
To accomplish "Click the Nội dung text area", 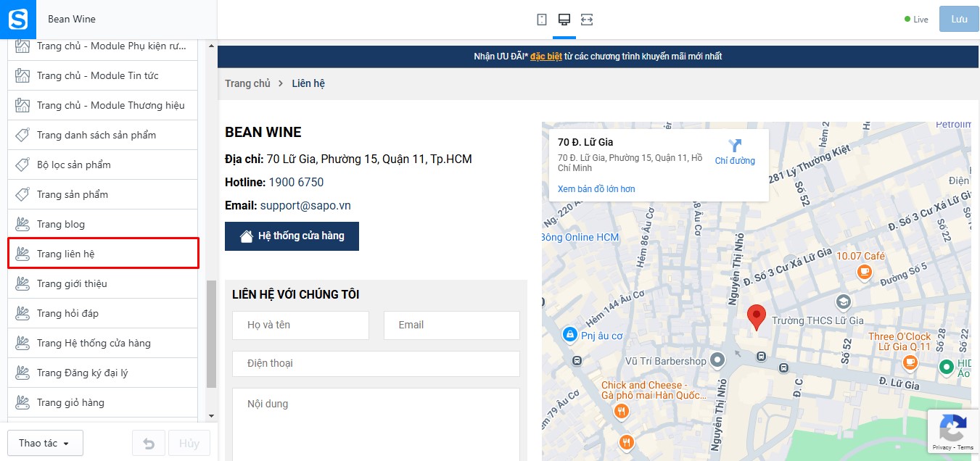I will (376, 424).
